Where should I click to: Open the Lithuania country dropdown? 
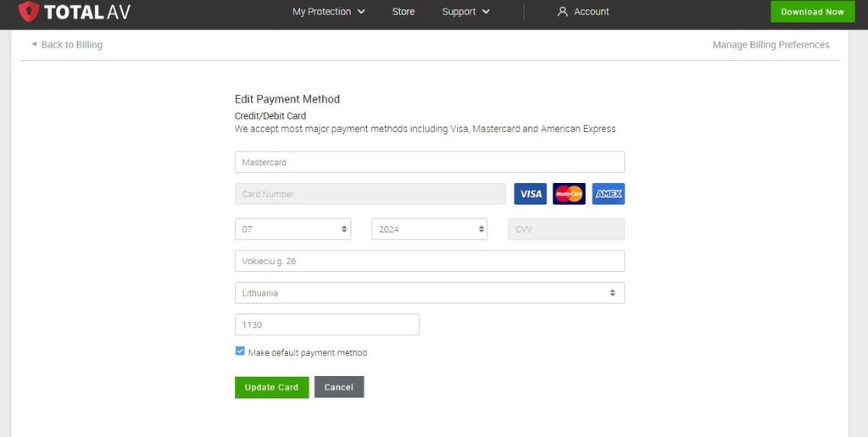click(x=430, y=293)
